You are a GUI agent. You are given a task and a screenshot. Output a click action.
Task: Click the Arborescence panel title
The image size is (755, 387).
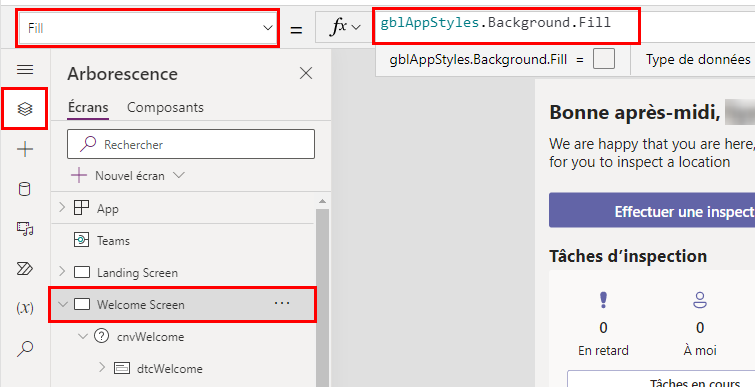122,74
